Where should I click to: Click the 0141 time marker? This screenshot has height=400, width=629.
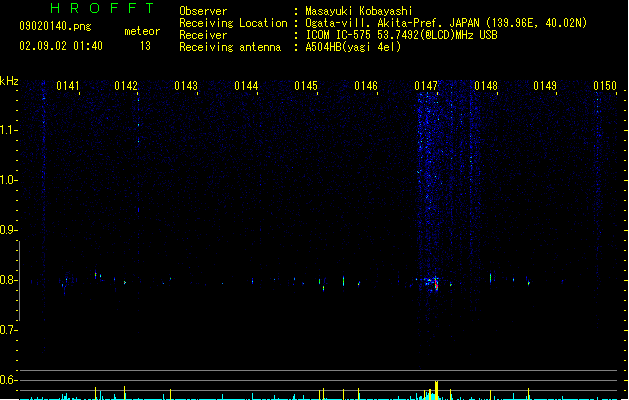pos(68,86)
